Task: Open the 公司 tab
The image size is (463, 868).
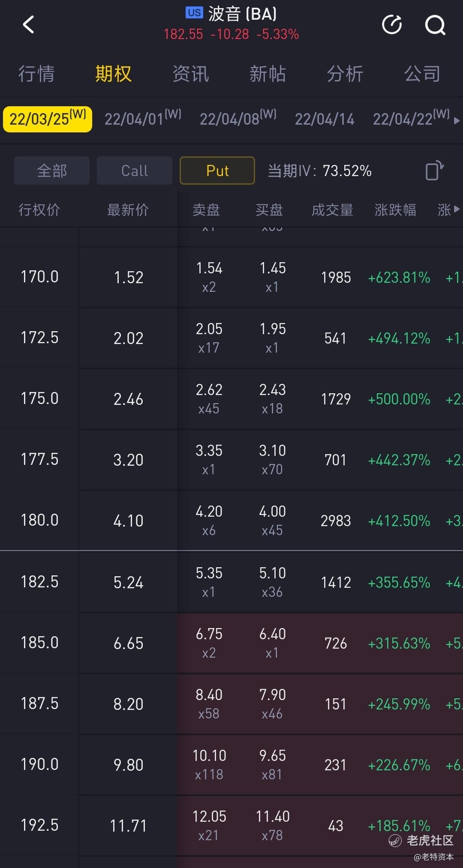Action: tap(422, 74)
